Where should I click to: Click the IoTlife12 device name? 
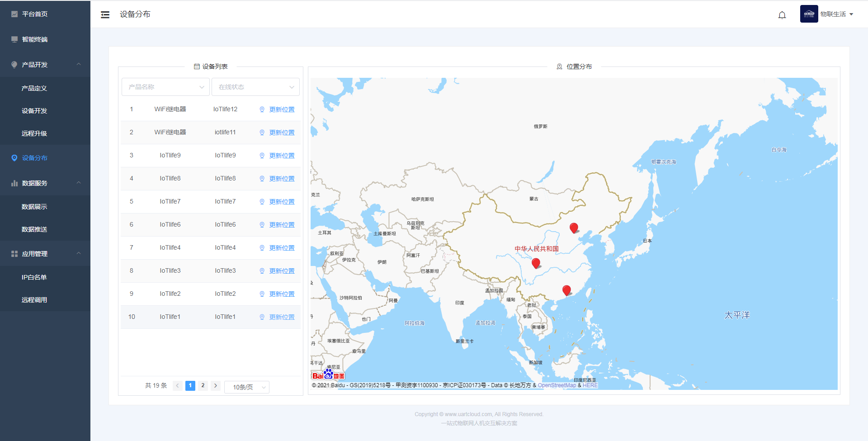(x=225, y=109)
